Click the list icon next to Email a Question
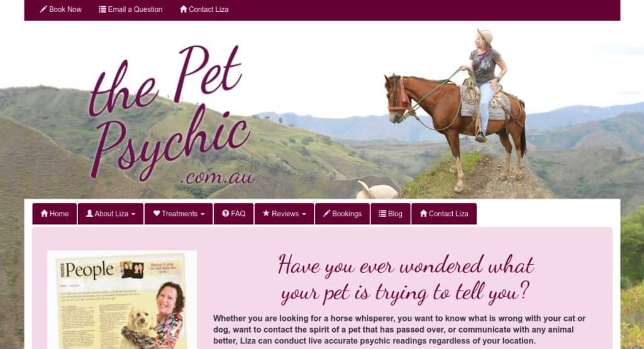The width and height of the screenshot is (644, 349). (103, 9)
